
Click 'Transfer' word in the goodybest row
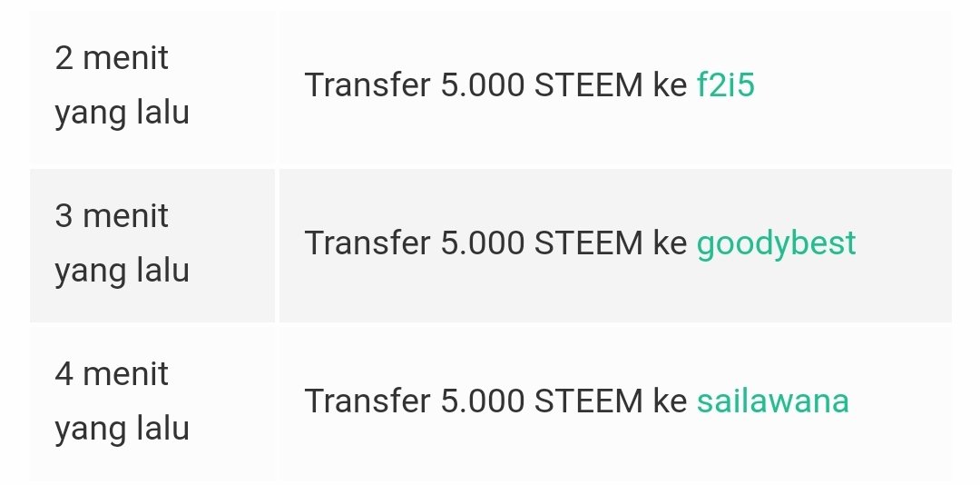367,242
